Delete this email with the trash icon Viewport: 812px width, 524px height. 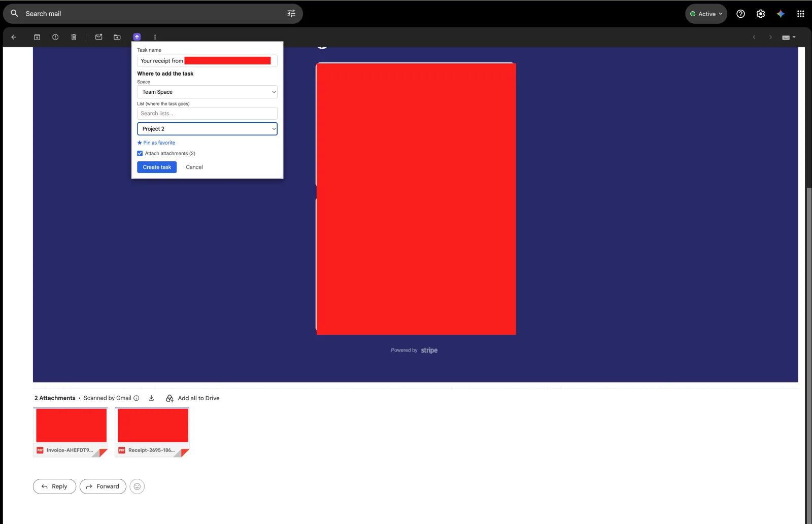pos(74,37)
